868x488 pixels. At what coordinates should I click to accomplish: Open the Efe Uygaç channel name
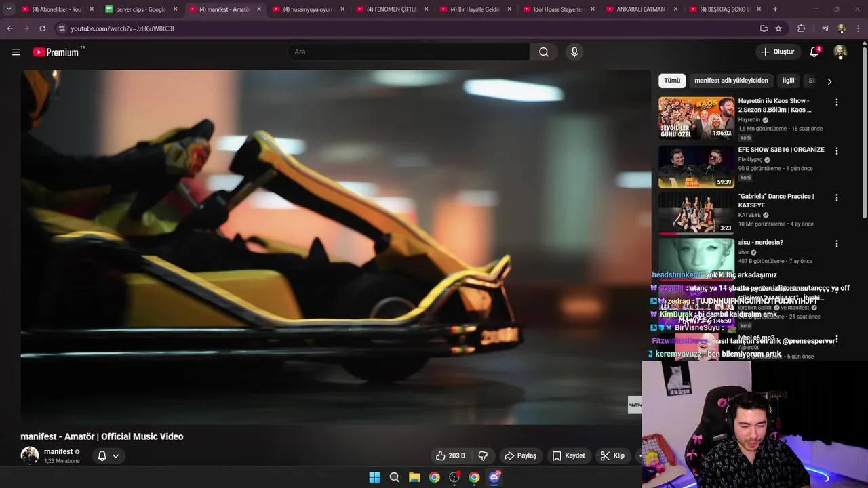pyautogui.click(x=750, y=160)
